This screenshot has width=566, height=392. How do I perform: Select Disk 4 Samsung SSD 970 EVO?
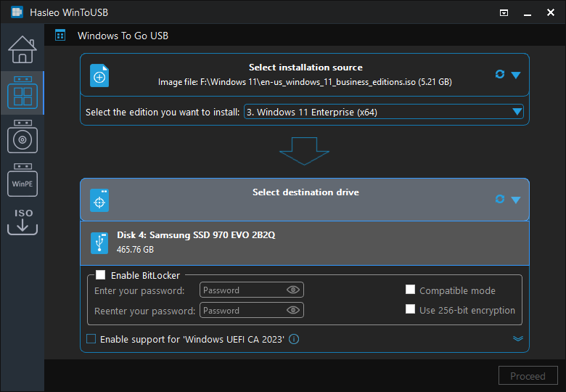pos(304,243)
